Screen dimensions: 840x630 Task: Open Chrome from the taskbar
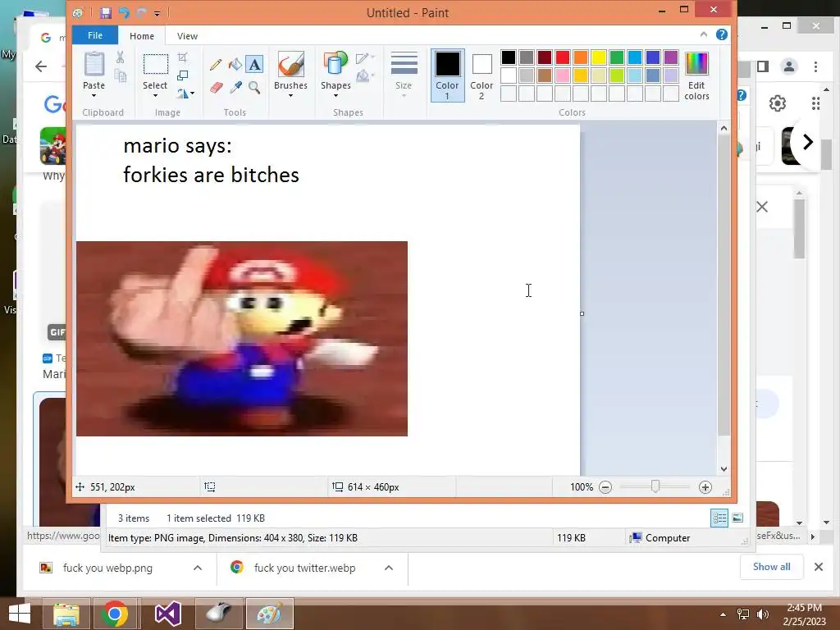(x=114, y=614)
